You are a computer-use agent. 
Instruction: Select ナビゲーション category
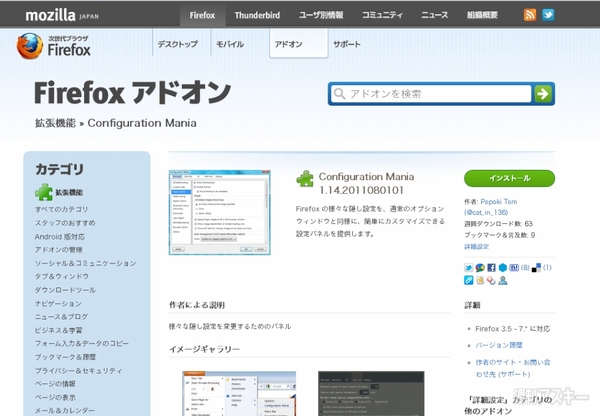click(x=58, y=303)
